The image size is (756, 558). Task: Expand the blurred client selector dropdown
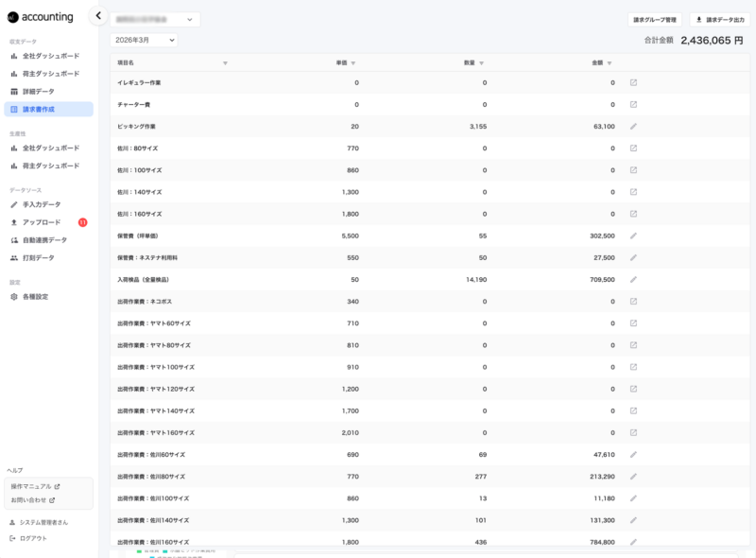pos(155,19)
